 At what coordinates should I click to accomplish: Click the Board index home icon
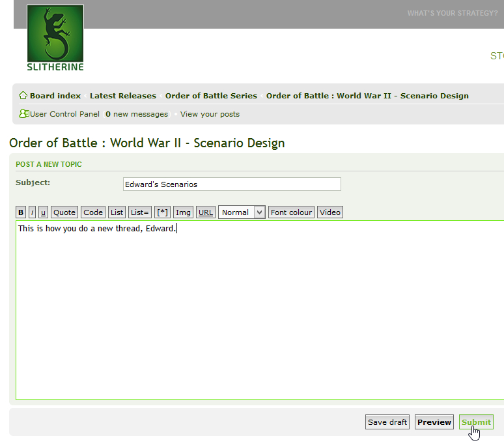point(23,96)
